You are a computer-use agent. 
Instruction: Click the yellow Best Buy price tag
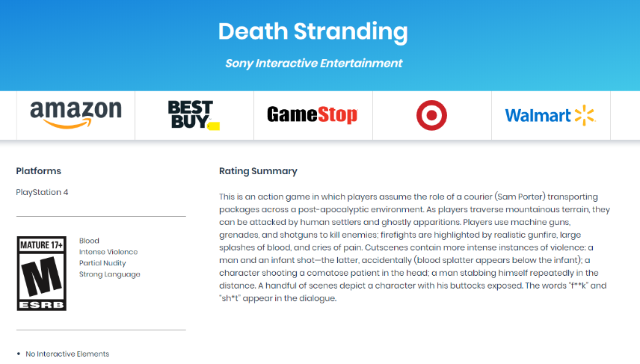click(214, 126)
